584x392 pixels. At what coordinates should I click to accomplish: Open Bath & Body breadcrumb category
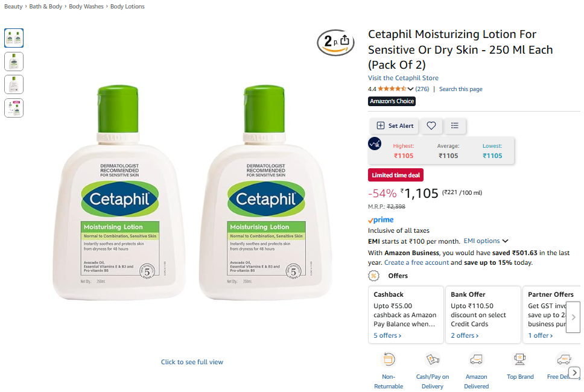pos(45,6)
